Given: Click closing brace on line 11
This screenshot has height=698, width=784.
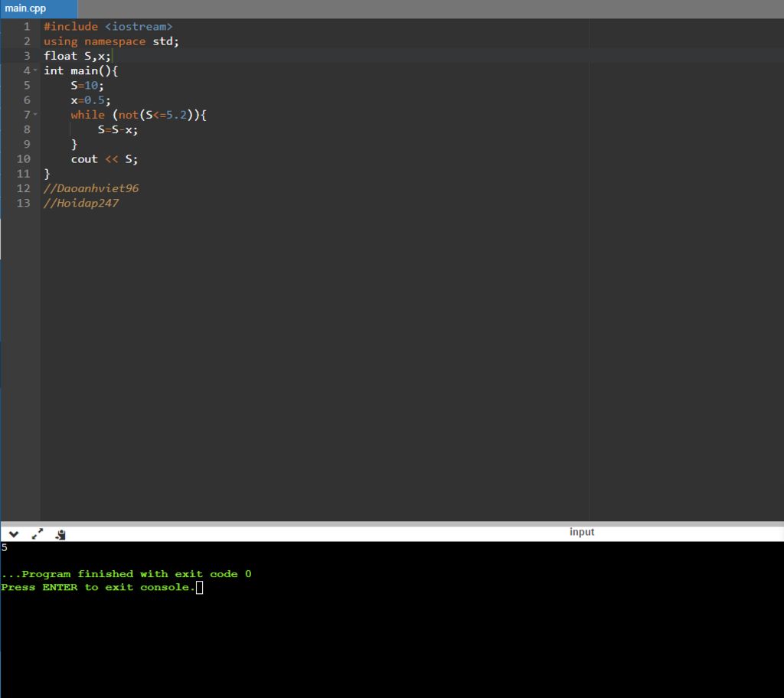Looking at the screenshot, I should [x=47, y=174].
